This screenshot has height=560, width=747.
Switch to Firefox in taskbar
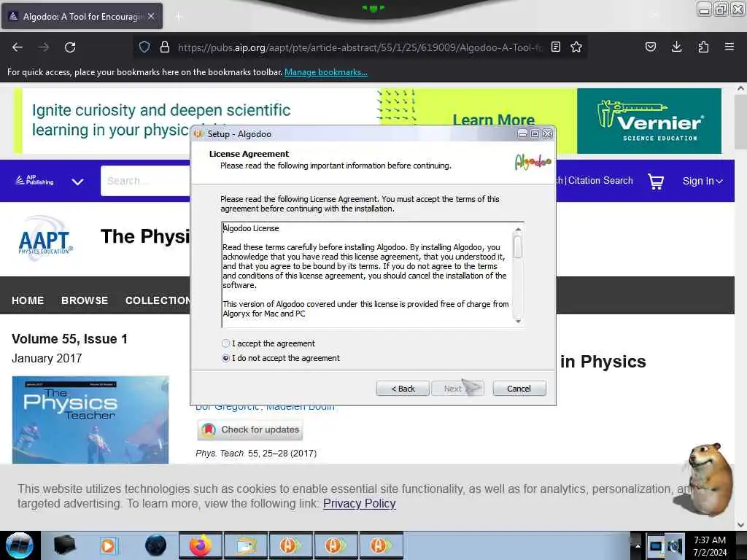click(x=201, y=545)
